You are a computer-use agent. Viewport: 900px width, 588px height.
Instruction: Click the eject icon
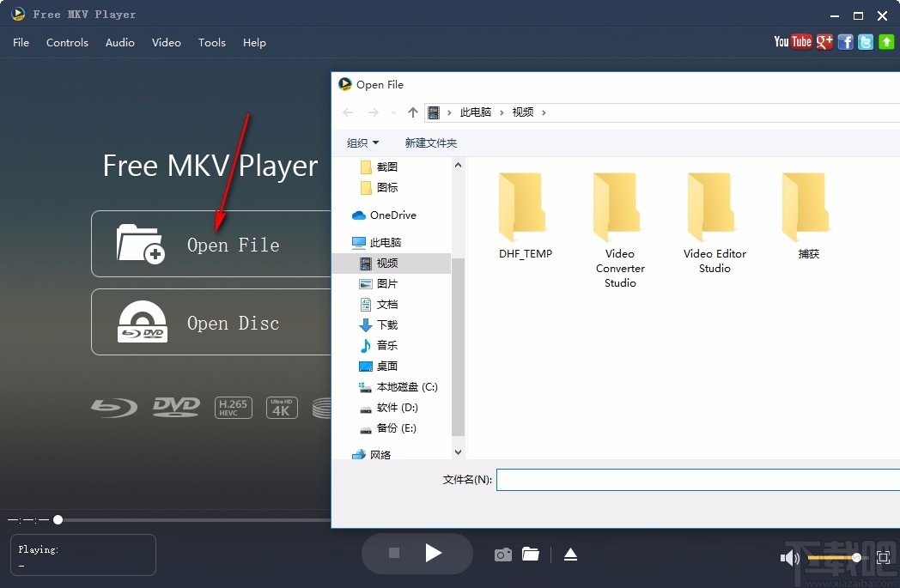pyautogui.click(x=570, y=555)
